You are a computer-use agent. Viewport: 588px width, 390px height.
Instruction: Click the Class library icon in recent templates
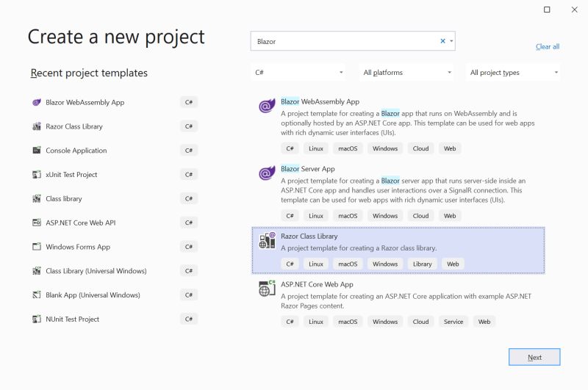pyautogui.click(x=36, y=198)
